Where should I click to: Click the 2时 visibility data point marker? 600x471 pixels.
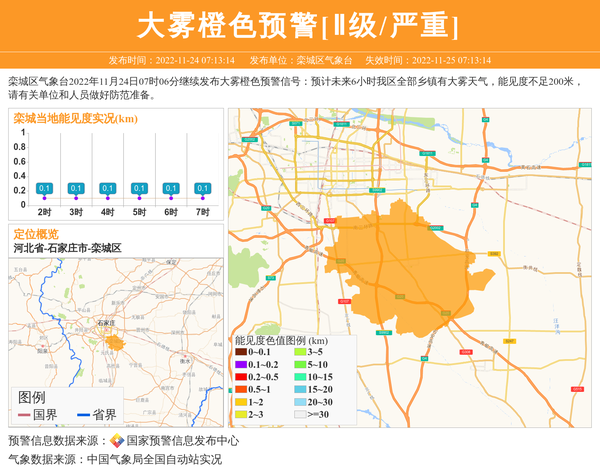point(44,198)
